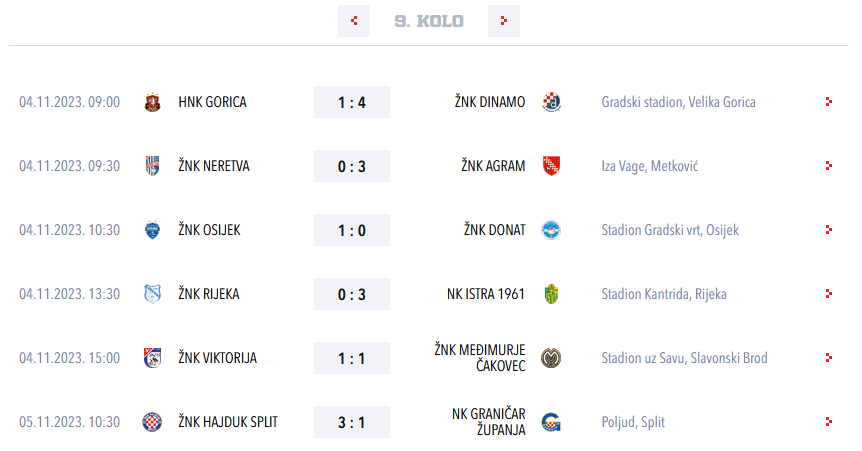
Task: Go to previous round with left arrow
Action: pos(354,21)
